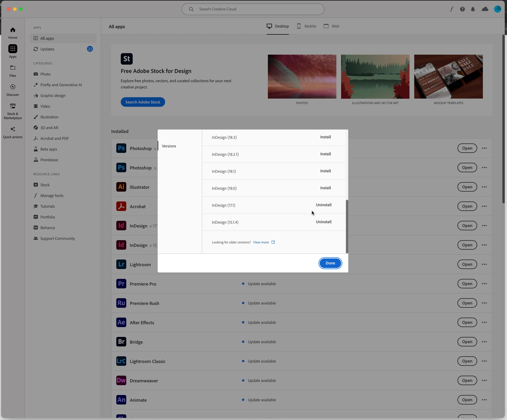This screenshot has height=420, width=507.
Task: Uninstall InDesign version 15.1.4
Action: click(324, 222)
